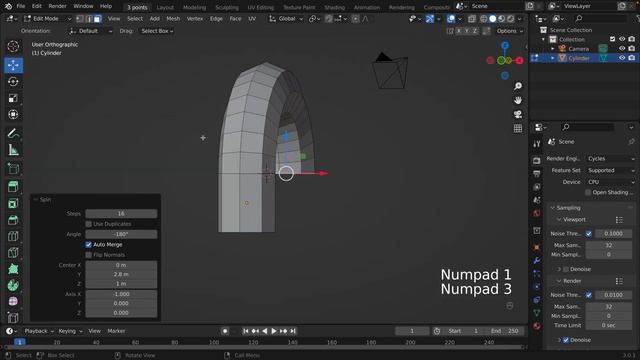Click the zoom viewport magnifier icon
This screenshot has height=360, width=640.
point(518,86)
